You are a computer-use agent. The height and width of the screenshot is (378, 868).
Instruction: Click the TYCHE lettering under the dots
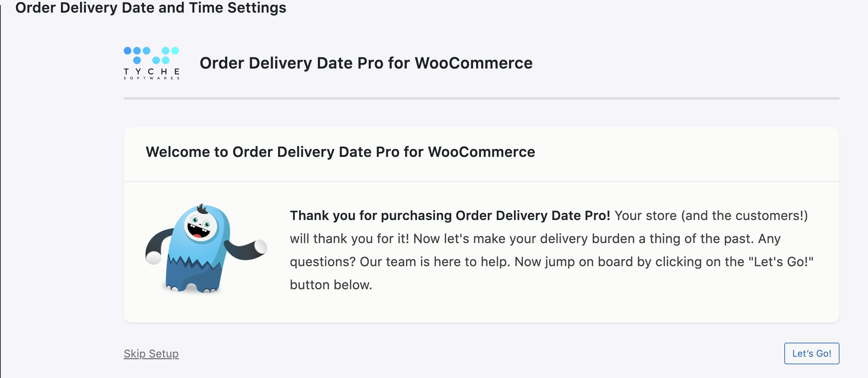(152, 71)
